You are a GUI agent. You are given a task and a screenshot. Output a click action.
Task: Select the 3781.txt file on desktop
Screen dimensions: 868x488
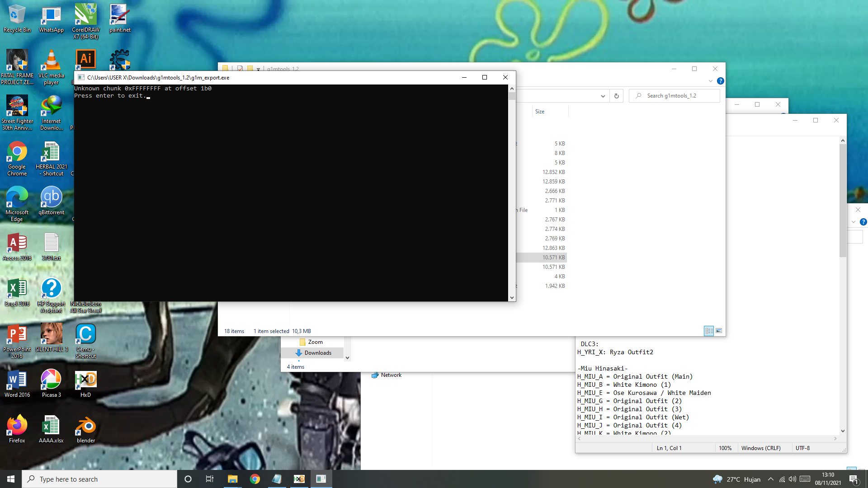tap(51, 246)
